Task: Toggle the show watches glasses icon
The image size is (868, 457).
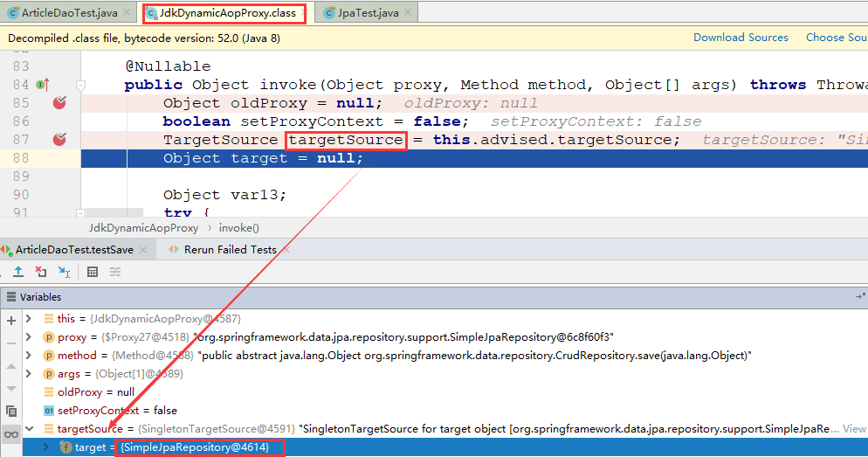Action: (x=11, y=434)
